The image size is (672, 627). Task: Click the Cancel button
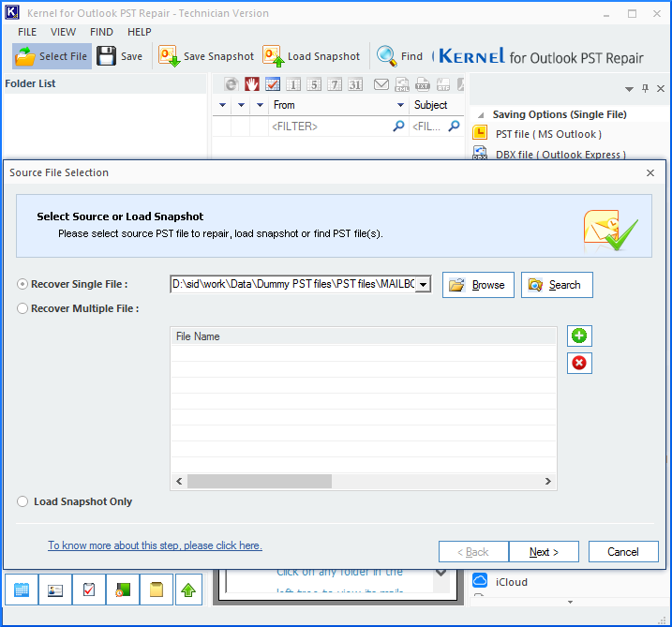click(x=623, y=552)
